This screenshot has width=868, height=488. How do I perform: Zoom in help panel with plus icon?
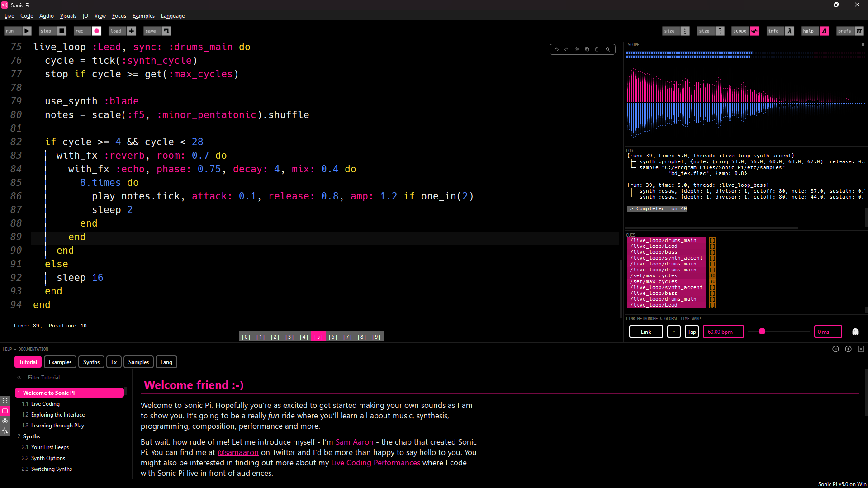point(848,349)
